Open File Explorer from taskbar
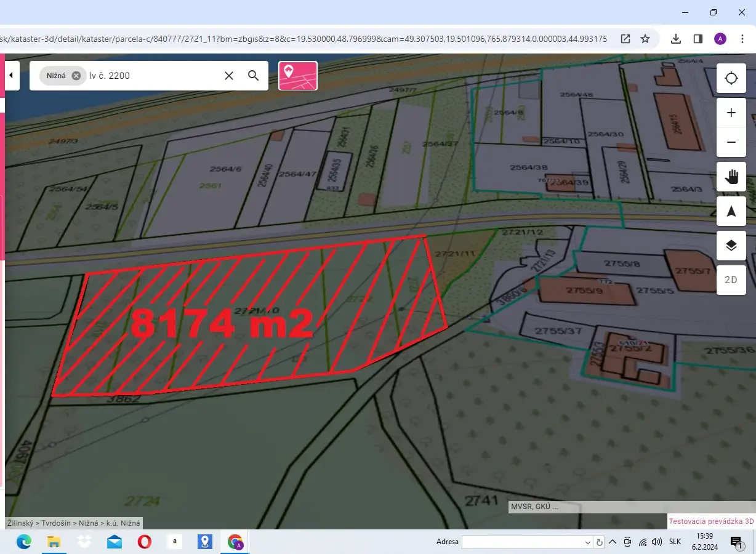The height and width of the screenshot is (554, 756). tap(54, 542)
